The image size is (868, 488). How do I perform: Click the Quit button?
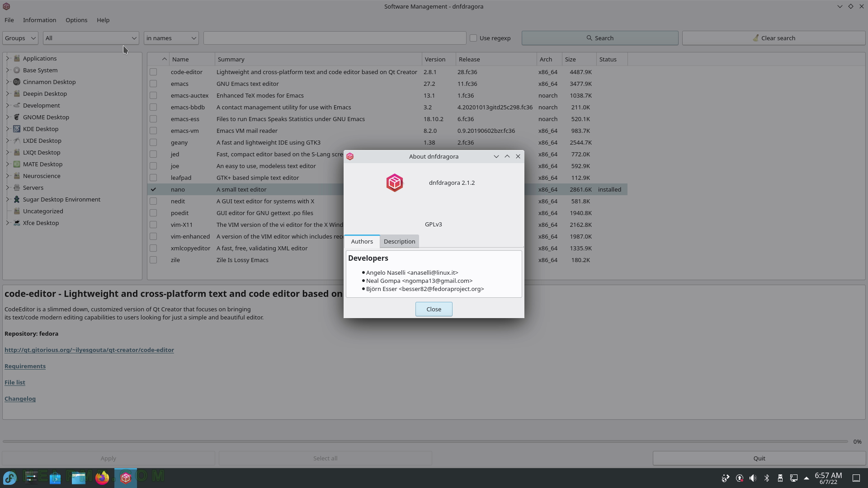click(759, 458)
